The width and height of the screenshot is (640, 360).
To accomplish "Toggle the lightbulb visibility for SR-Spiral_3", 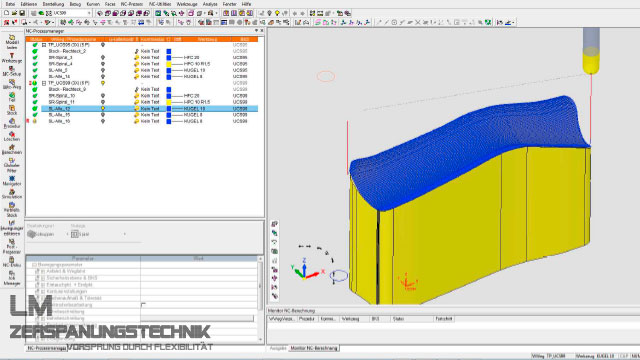I will [x=103, y=58].
